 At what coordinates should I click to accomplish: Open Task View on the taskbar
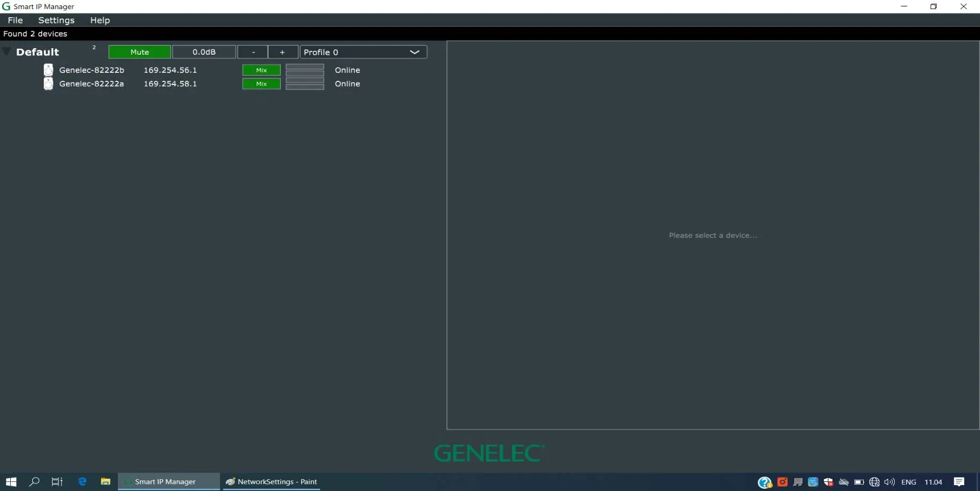57,482
